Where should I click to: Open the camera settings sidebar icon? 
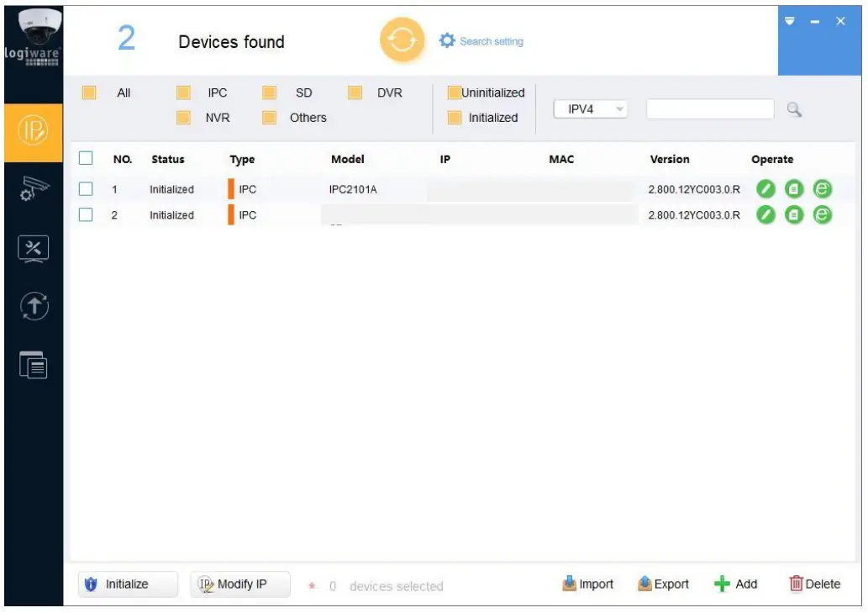33,190
